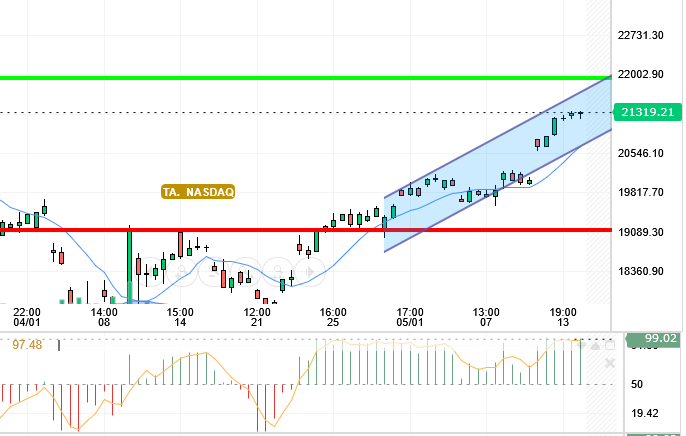Click the magnifier with inward arrows reset control

click(278, 272)
